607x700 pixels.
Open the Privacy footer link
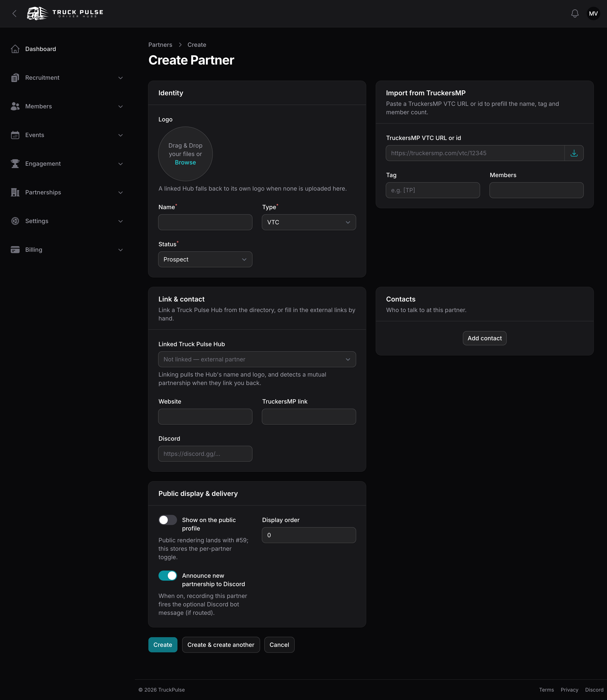[569, 690]
